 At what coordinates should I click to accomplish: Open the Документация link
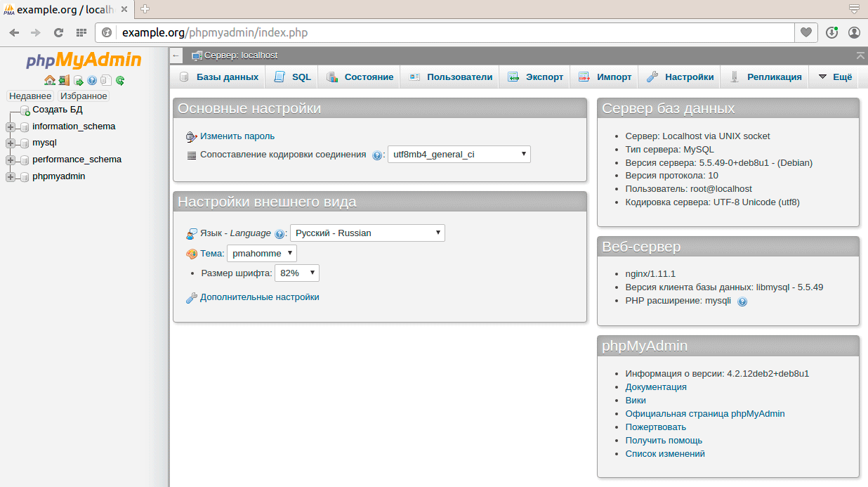(656, 387)
